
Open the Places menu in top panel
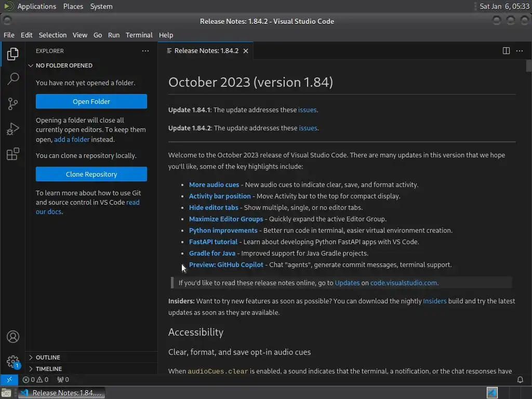(x=73, y=6)
